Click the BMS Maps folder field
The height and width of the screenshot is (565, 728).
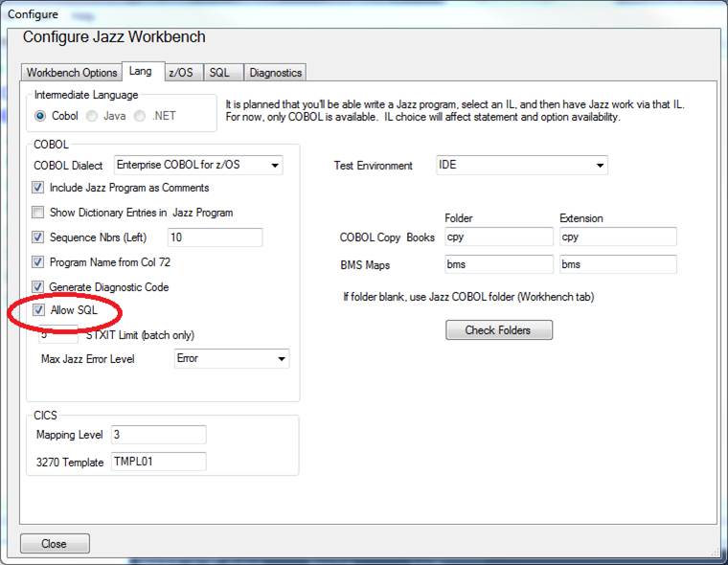coord(499,264)
